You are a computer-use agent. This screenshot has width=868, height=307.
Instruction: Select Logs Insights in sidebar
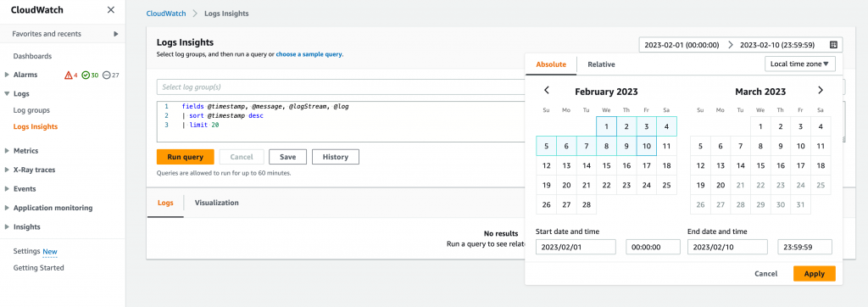(36, 126)
